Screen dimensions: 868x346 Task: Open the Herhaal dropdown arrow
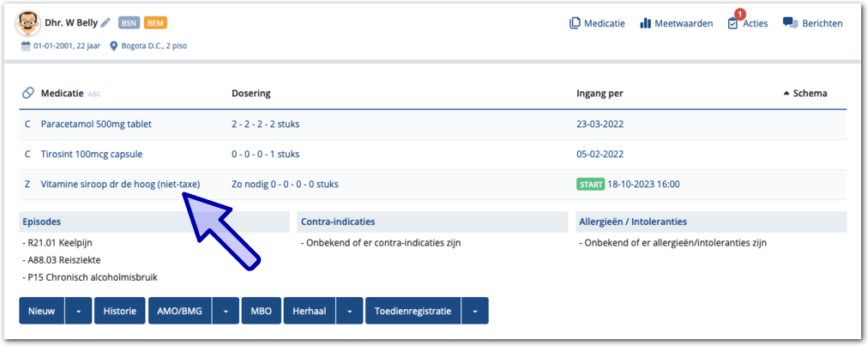coord(349,311)
